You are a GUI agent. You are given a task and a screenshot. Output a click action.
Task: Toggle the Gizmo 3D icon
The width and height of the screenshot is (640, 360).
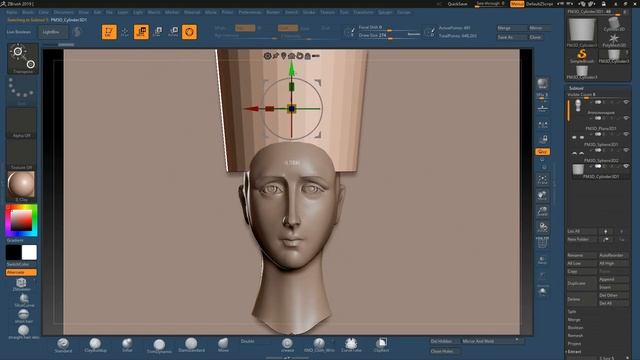click(x=189, y=32)
